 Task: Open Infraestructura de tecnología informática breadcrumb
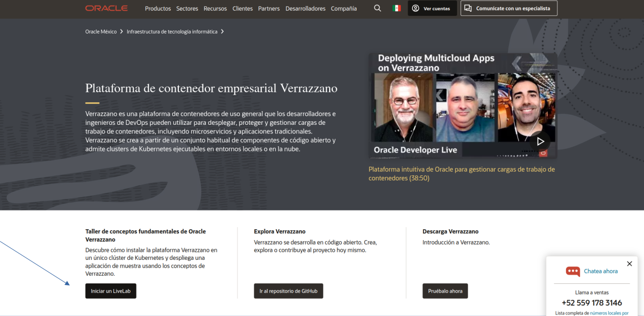click(172, 32)
